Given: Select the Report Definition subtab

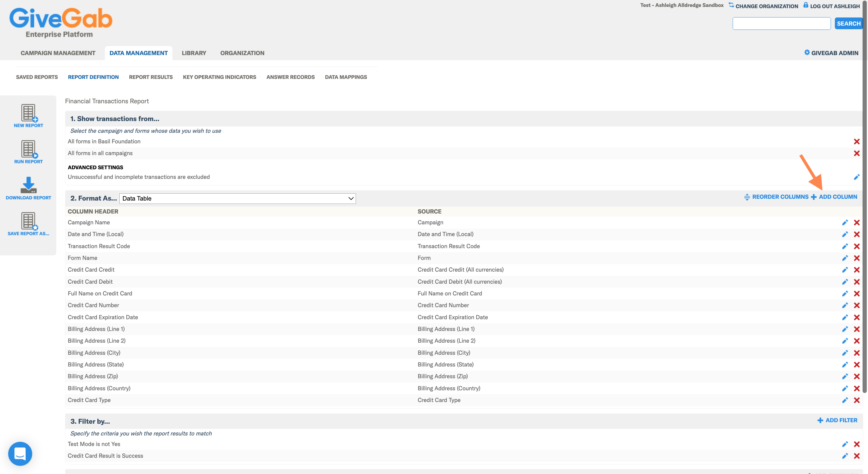Looking at the screenshot, I should (x=93, y=77).
